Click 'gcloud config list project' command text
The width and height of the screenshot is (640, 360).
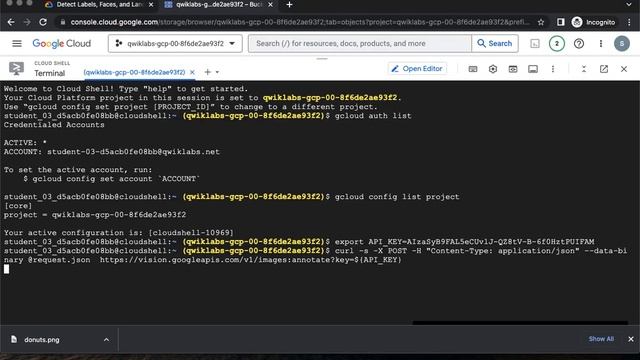pyautogui.click(x=397, y=197)
